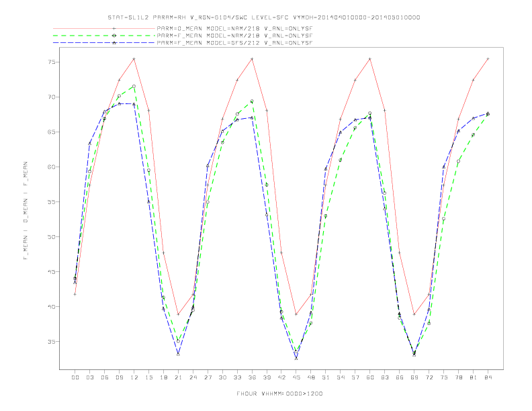Select legend entry PARM=F_MEAN MODEL=NAM/218
This screenshot has height=411, width=532.
(x=234, y=36)
